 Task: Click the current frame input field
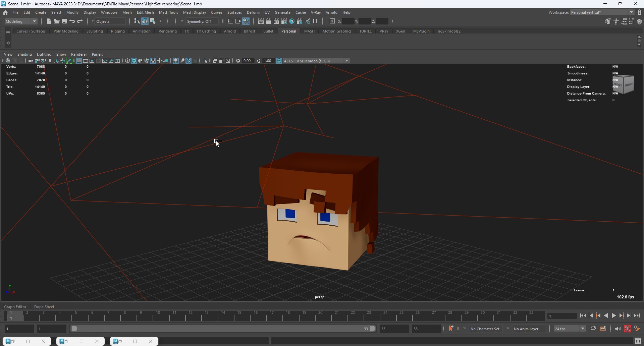click(562, 316)
